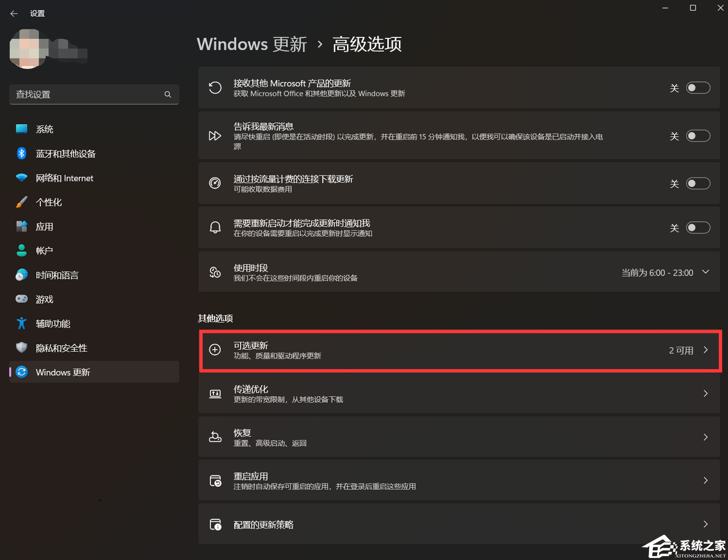The image size is (728, 560).
Task: Click the 传递优化 delivery icon
Action: coord(215,394)
